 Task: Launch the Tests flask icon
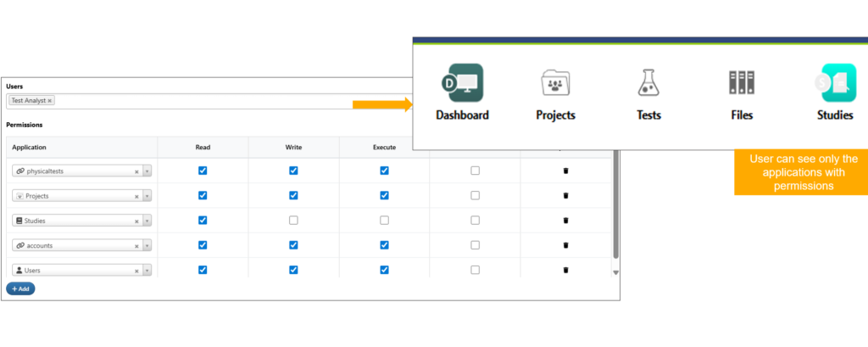[x=648, y=83]
